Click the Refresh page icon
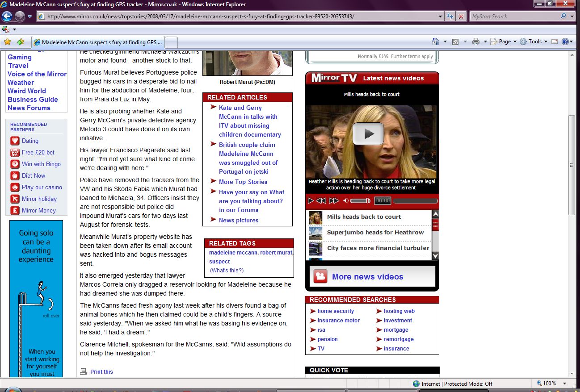 [x=450, y=17]
